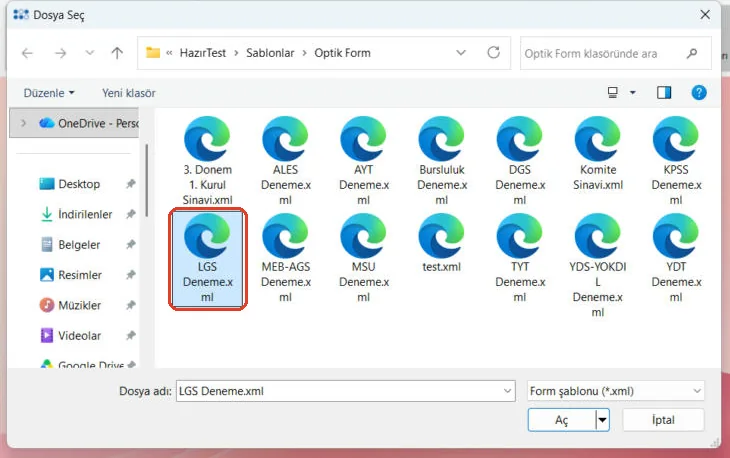The height and width of the screenshot is (458, 730).
Task: Go forward with the right arrow
Action: (60, 53)
